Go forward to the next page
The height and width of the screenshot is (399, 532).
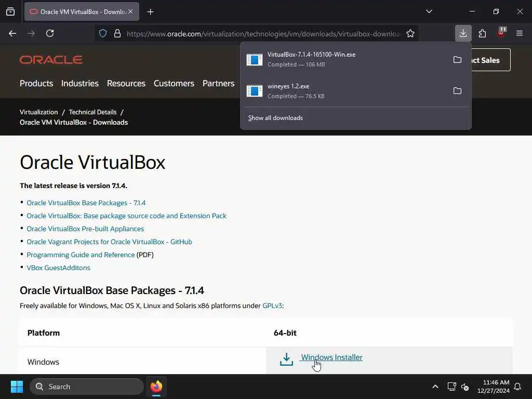[31, 33]
